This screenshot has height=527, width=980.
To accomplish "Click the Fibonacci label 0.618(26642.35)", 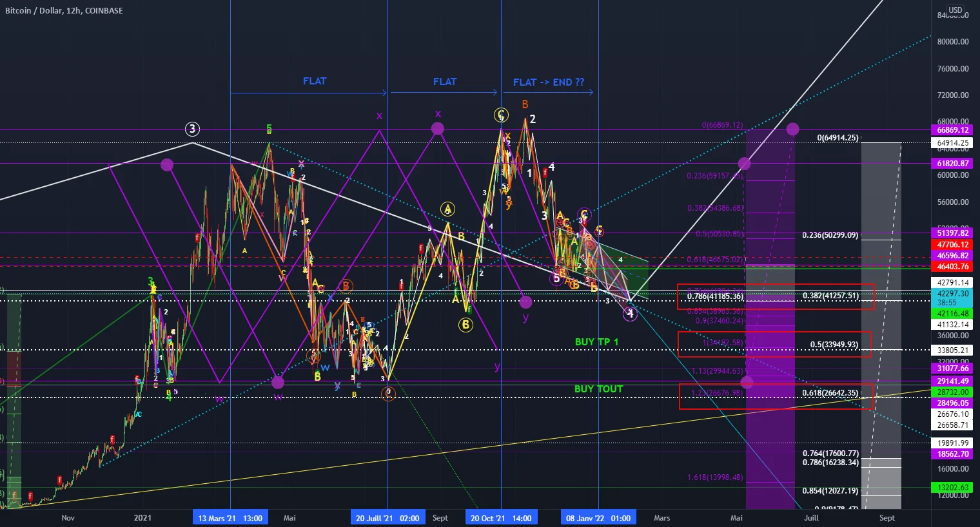I will (830, 393).
